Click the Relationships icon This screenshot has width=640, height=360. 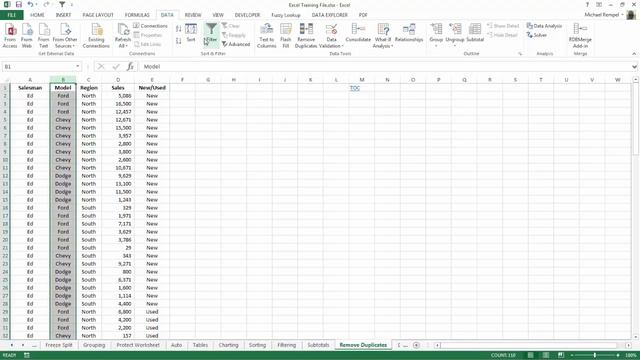409,33
